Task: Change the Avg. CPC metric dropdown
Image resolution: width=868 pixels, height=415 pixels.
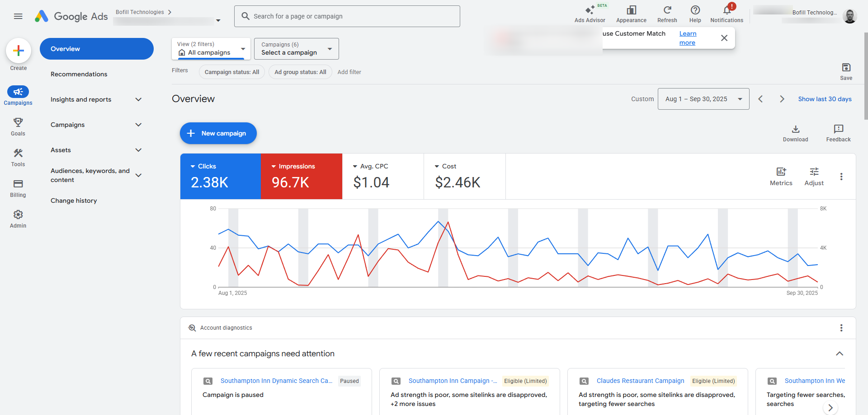Action: click(370, 166)
